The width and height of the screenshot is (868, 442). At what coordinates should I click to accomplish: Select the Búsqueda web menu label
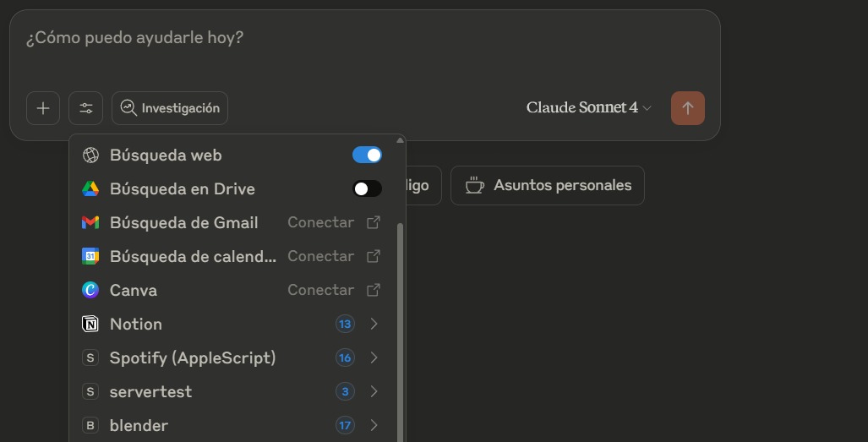[x=166, y=156]
